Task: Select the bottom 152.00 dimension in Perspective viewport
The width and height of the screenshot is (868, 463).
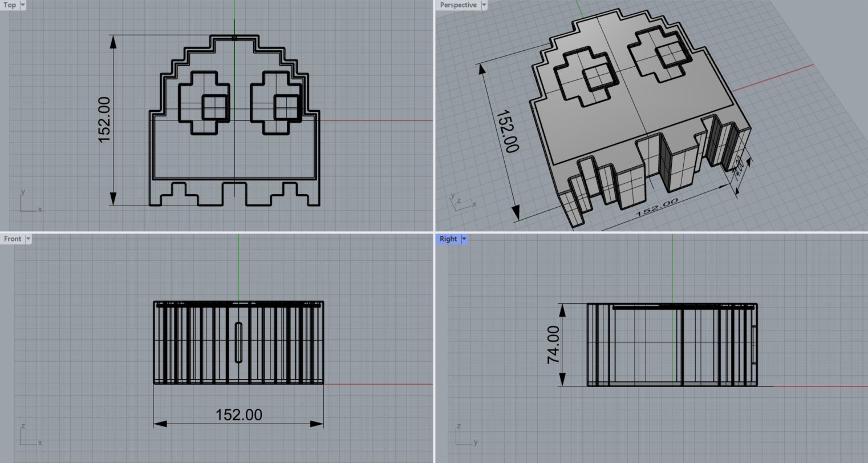Action: pos(657,207)
